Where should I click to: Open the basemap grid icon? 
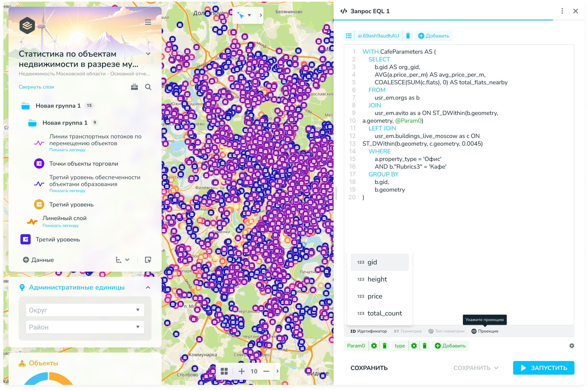pyautogui.click(x=224, y=371)
